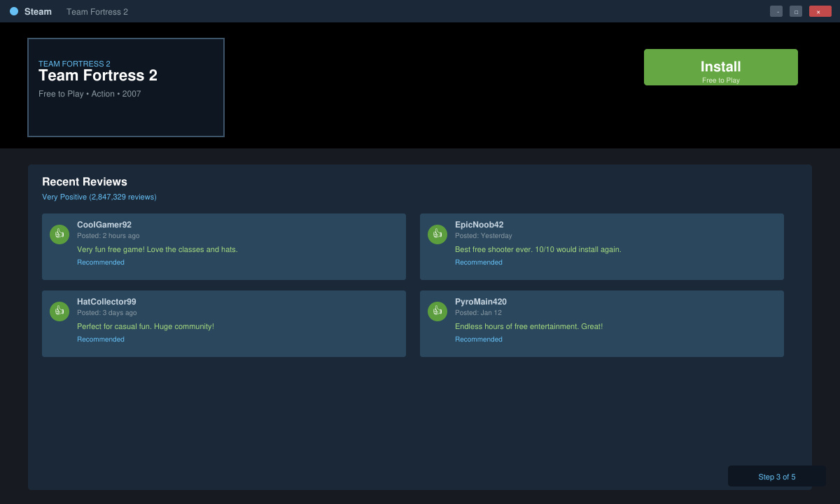Screen dimensions: 840x504
Task: Click the thumbs-up icon on CoolGamer92's review
Action: pos(59,234)
